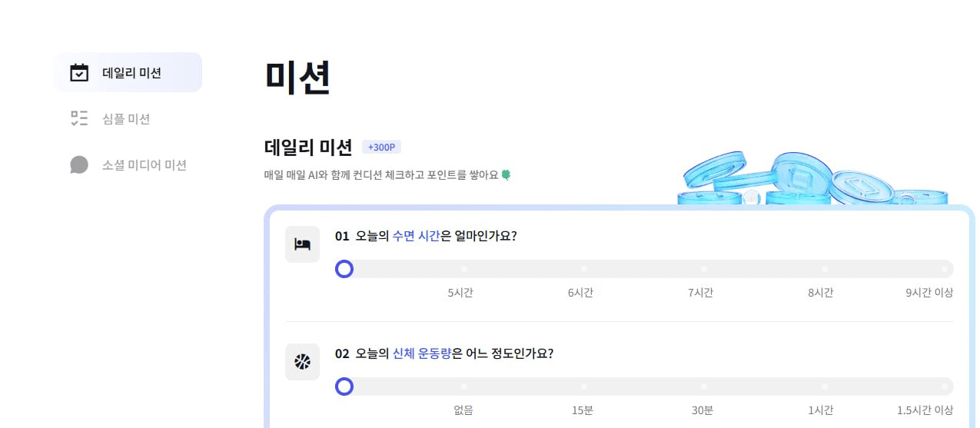Select 7시간 on the sleep time slider
Viewport: 980px width, 428px height.
coord(704,269)
